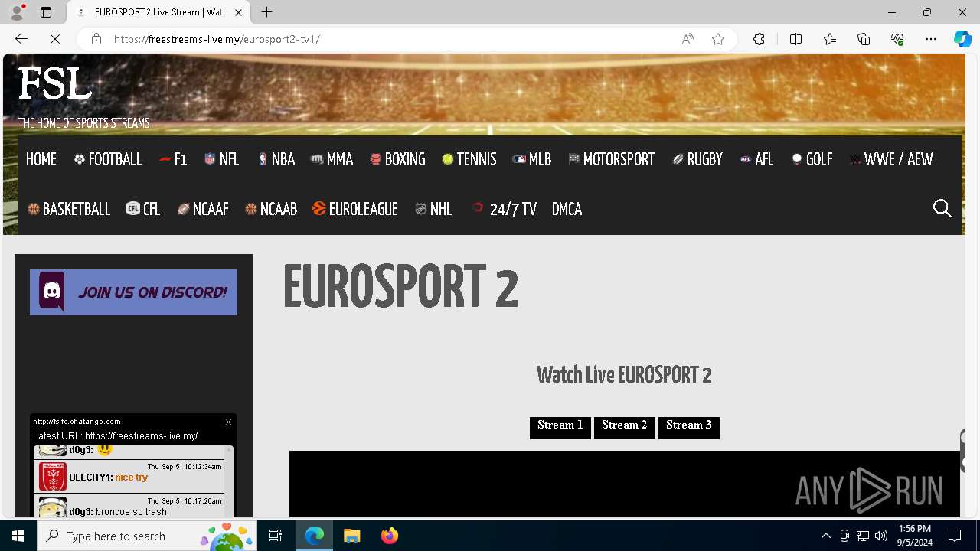Open the F1 streams menu
The height and width of the screenshot is (551, 980).
173,159
